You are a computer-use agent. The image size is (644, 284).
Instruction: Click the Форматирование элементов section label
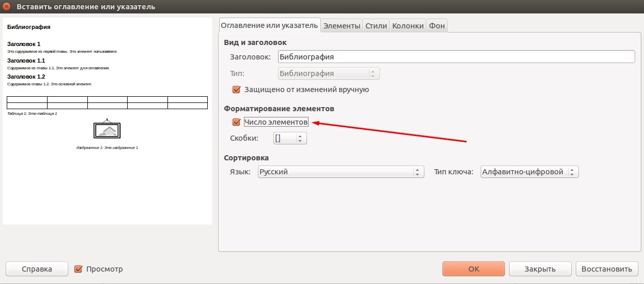(x=279, y=109)
